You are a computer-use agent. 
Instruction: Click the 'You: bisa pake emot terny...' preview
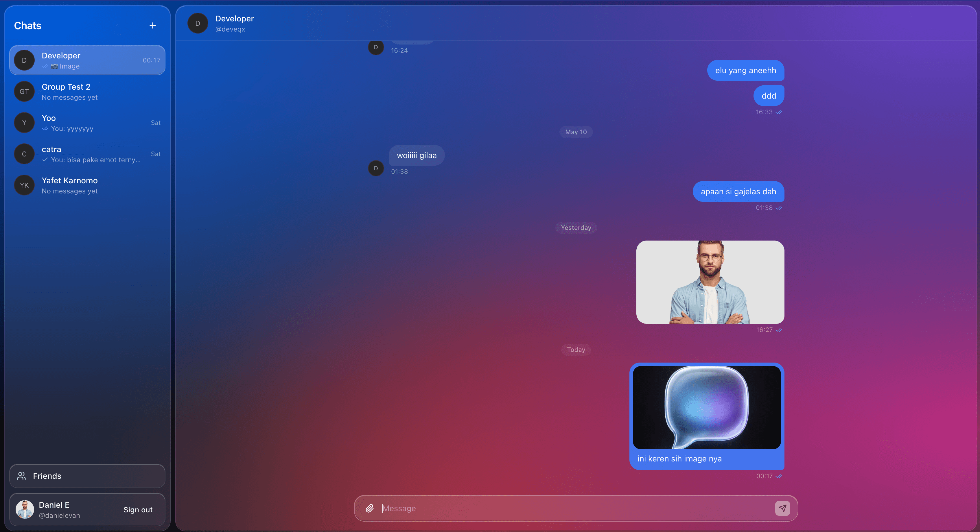point(96,160)
